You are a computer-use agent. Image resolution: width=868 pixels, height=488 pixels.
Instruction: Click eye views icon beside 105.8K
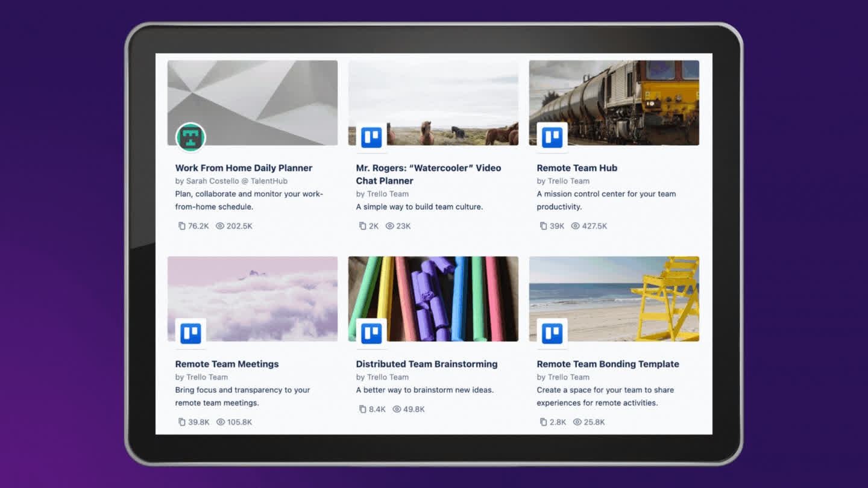[221, 422]
